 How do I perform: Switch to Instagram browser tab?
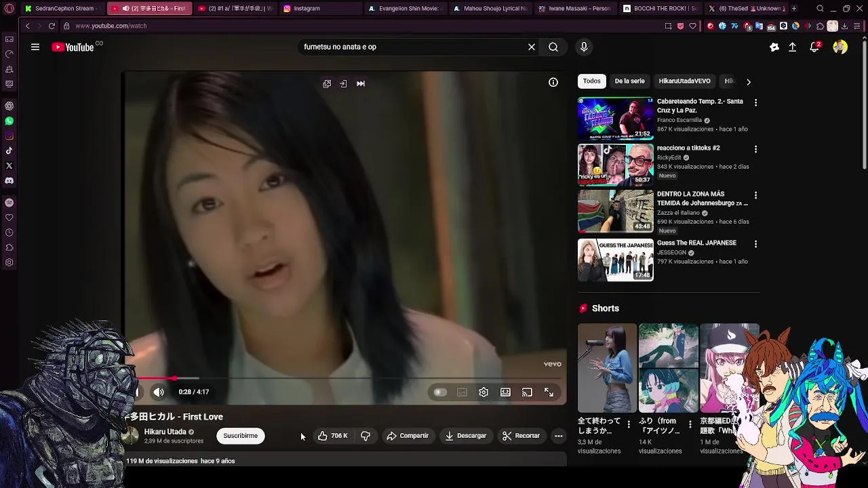coord(320,8)
